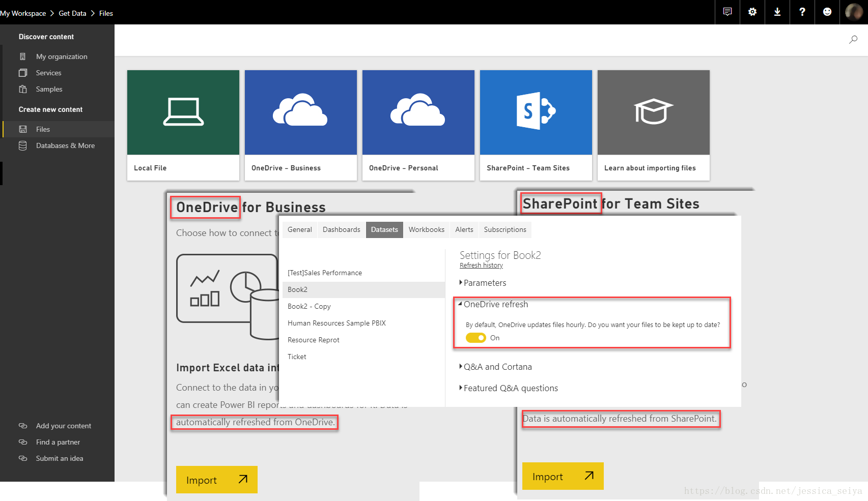Open the user profile avatar
Image resolution: width=868 pixels, height=501 pixels.
click(x=854, y=12)
